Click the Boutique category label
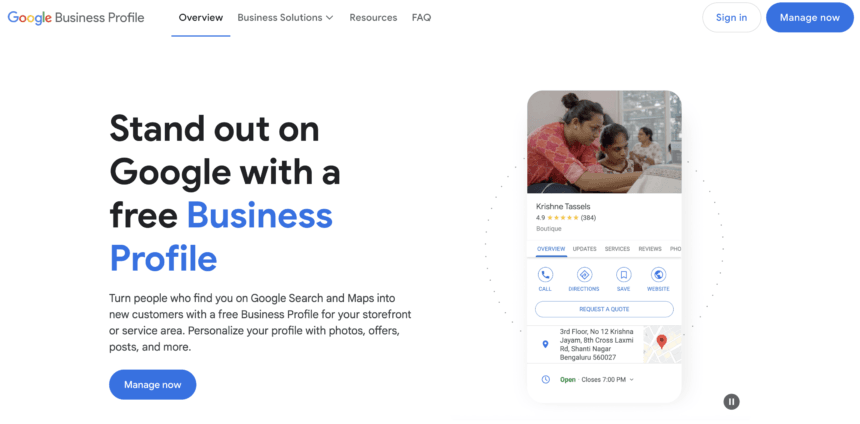Screen dimensions: 860x424 coord(548,229)
